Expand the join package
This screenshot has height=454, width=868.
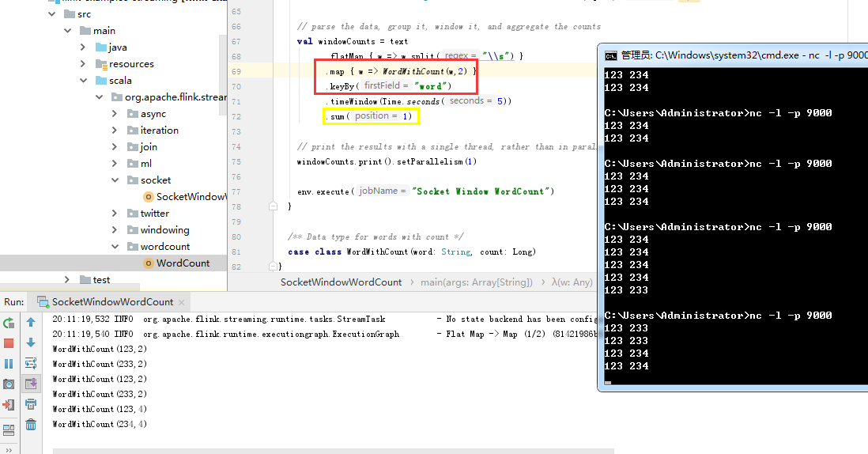pos(115,147)
